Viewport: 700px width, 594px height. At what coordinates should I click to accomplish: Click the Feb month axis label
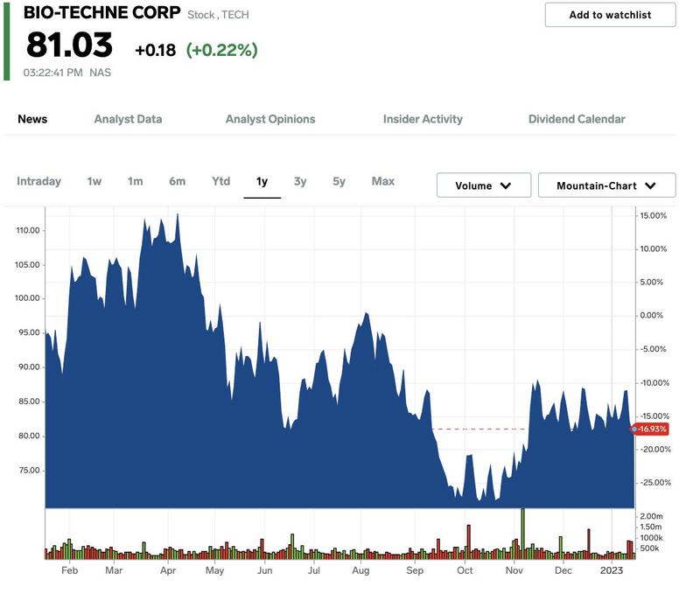point(70,570)
